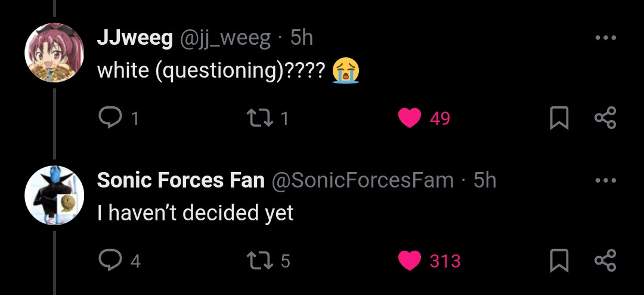
Task: Visit the @jj_weeg handle
Action: point(224,39)
